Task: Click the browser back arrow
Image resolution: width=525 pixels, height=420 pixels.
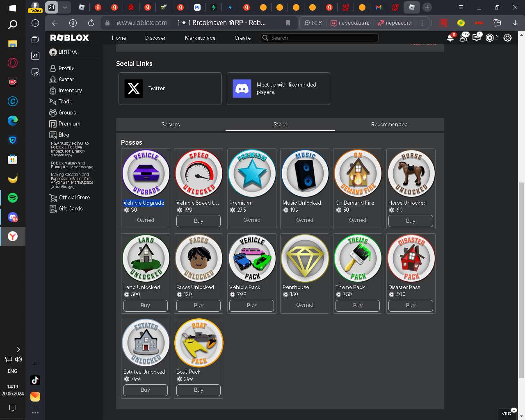Action: [55, 23]
